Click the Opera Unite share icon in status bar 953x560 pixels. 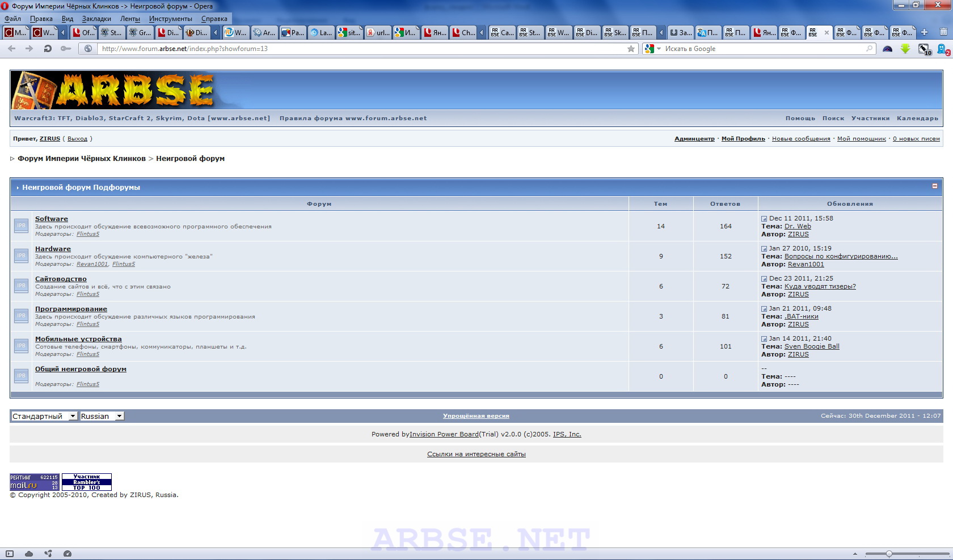(48, 554)
